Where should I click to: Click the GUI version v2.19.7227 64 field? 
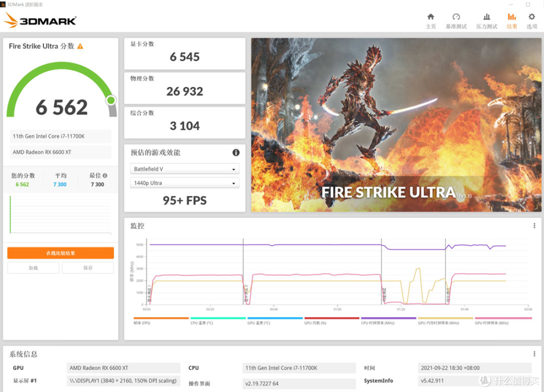299,383
